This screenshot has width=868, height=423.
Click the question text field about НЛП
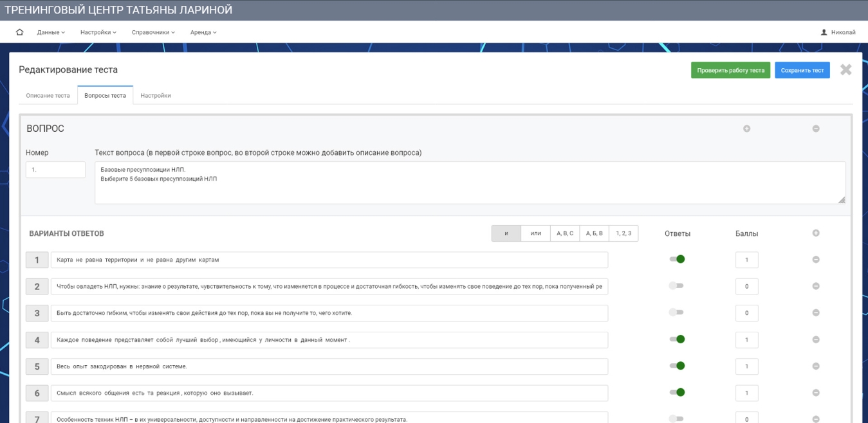tap(470, 183)
